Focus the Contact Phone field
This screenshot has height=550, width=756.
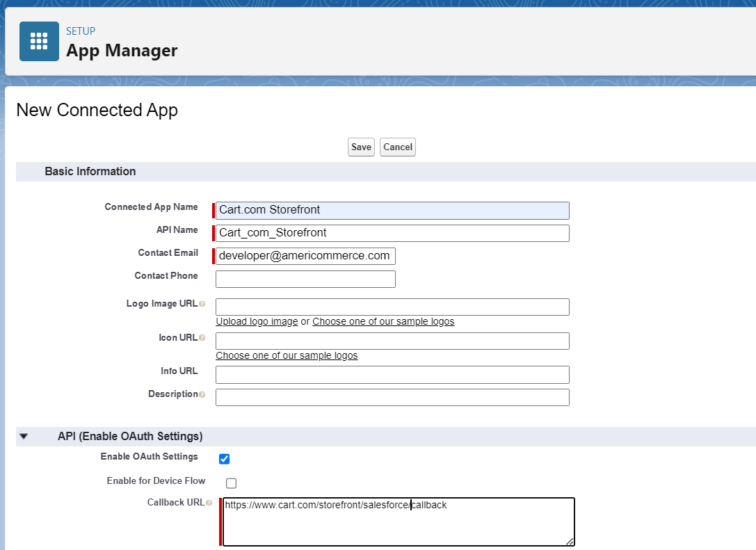[306, 279]
